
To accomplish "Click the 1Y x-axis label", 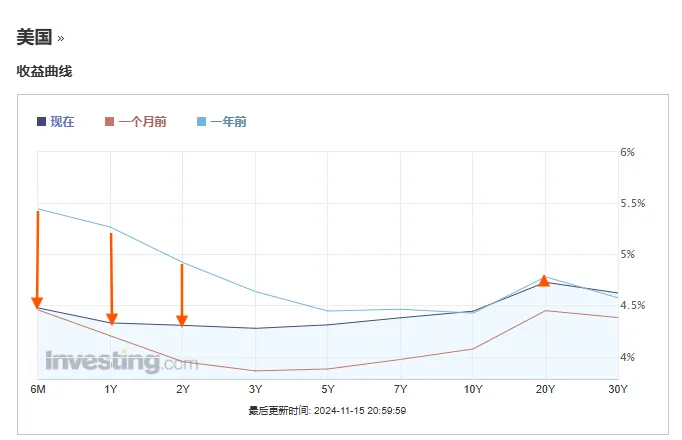I will tap(110, 389).
